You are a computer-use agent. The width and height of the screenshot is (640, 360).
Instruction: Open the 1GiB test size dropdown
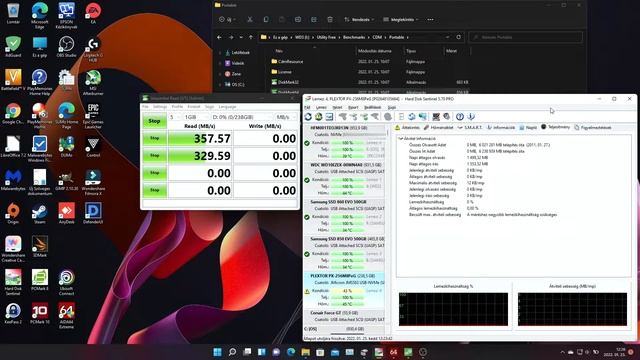pyautogui.click(x=195, y=117)
